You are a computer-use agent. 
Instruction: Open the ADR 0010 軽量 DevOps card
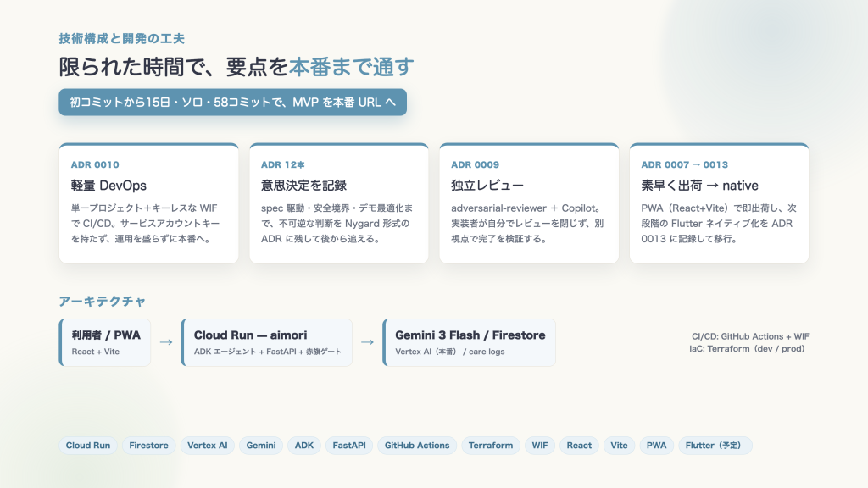tap(149, 203)
